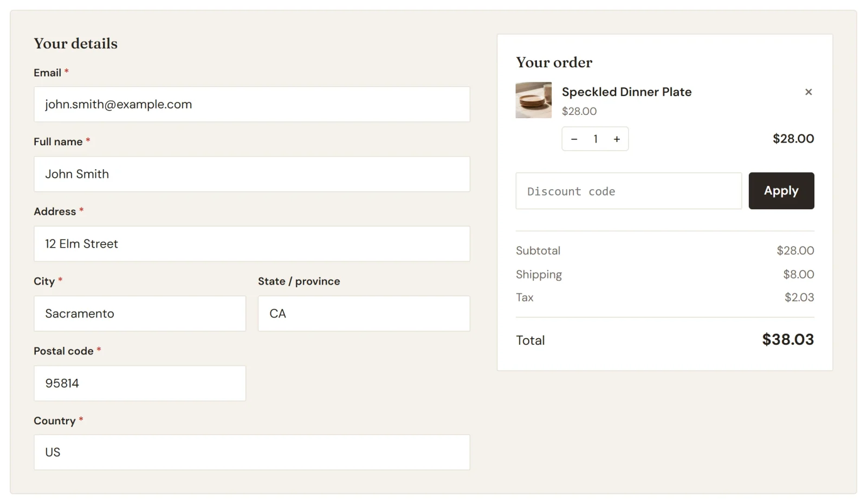Click the quantity value 1 in the stepper
This screenshot has height=504, width=867.
[x=596, y=139]
